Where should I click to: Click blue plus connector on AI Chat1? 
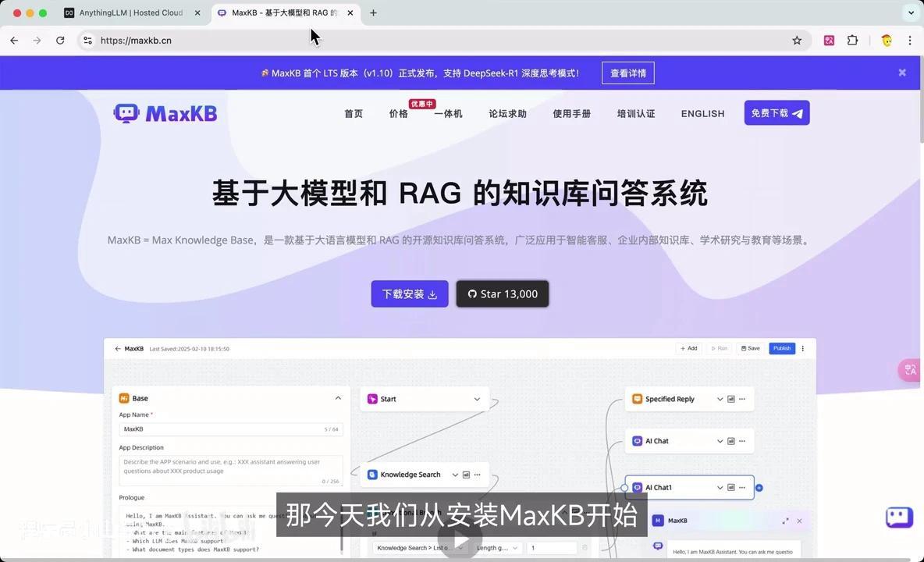[x=759, y=488]
